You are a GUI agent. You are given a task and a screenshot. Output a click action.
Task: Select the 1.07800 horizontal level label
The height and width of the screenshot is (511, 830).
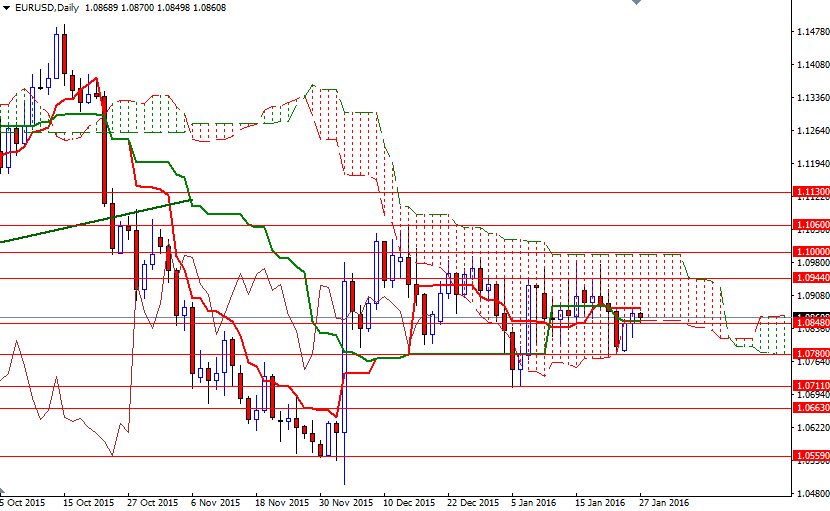pos(812,354)
